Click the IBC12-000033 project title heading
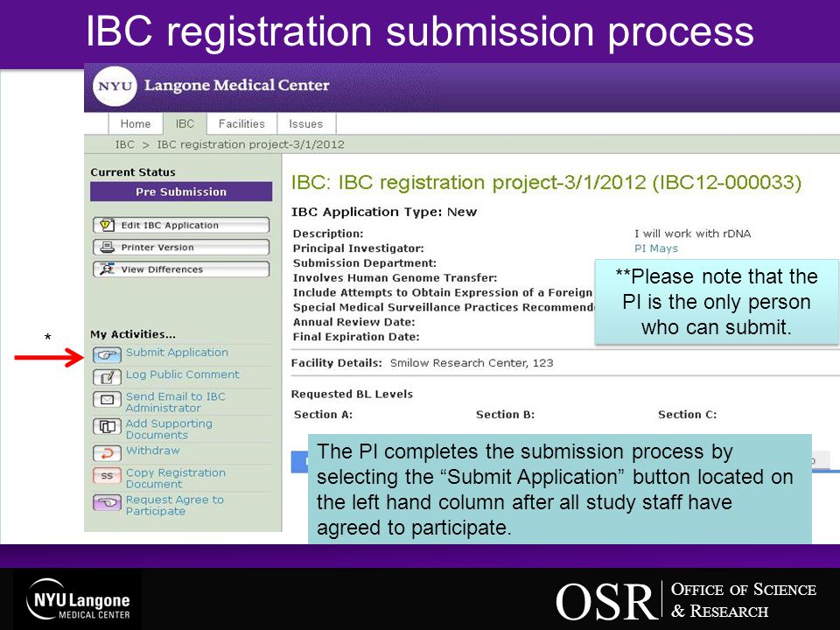The height and width of the screenshot is (630, 840). [546, 183]
